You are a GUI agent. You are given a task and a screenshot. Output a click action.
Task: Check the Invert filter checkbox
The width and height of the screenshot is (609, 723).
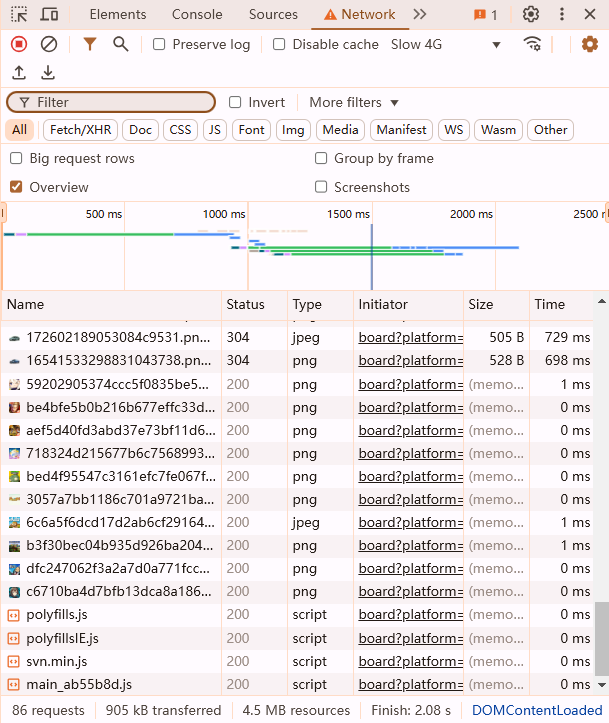pyautogui.click(x=235, y=102)
